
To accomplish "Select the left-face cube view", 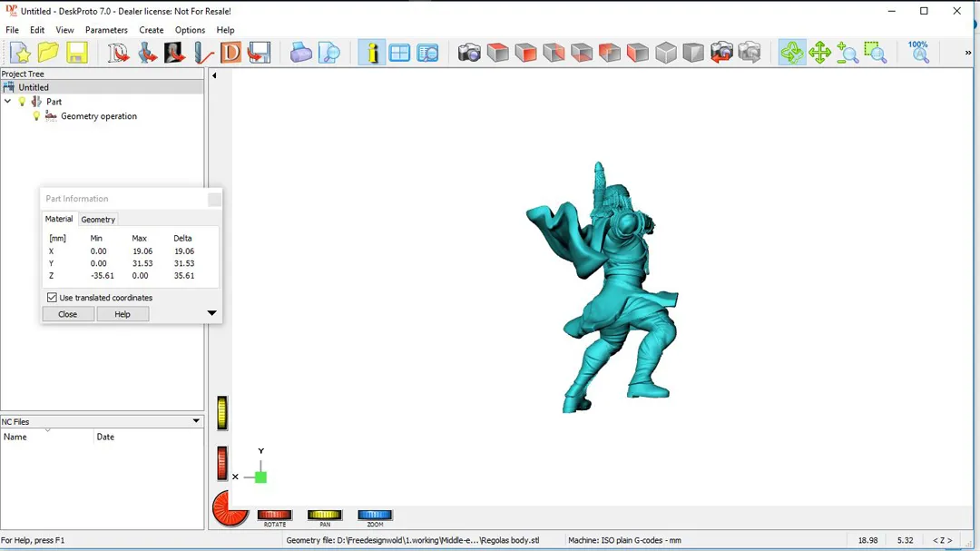I will tap(610, 53).
